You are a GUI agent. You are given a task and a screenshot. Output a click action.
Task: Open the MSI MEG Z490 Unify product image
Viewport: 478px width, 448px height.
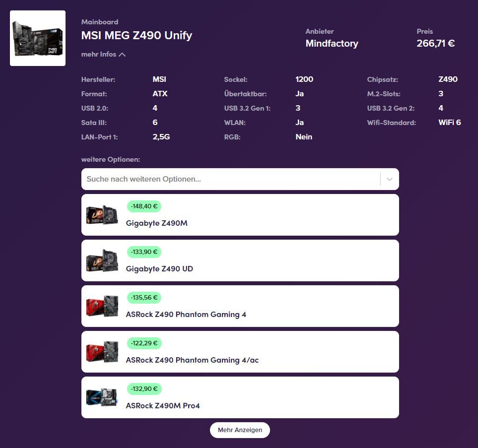(38, 38)
